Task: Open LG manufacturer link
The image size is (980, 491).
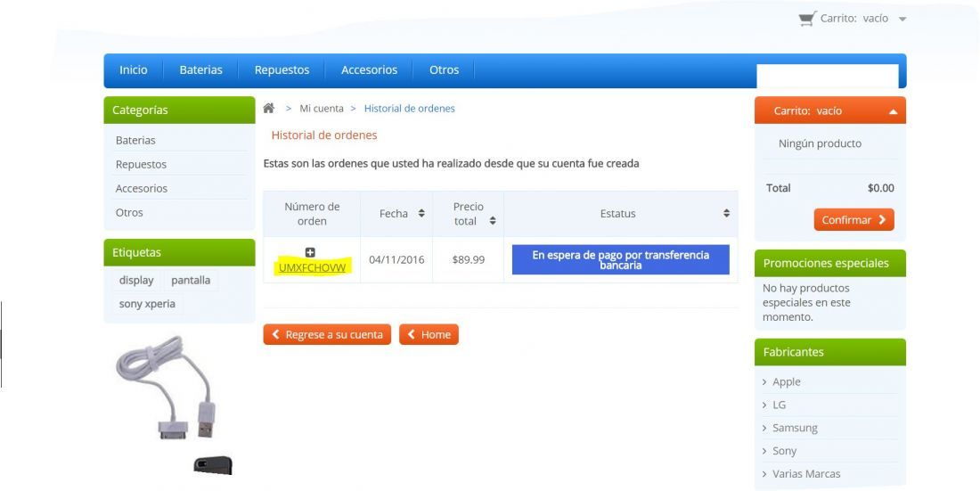Action: [780, 405]
